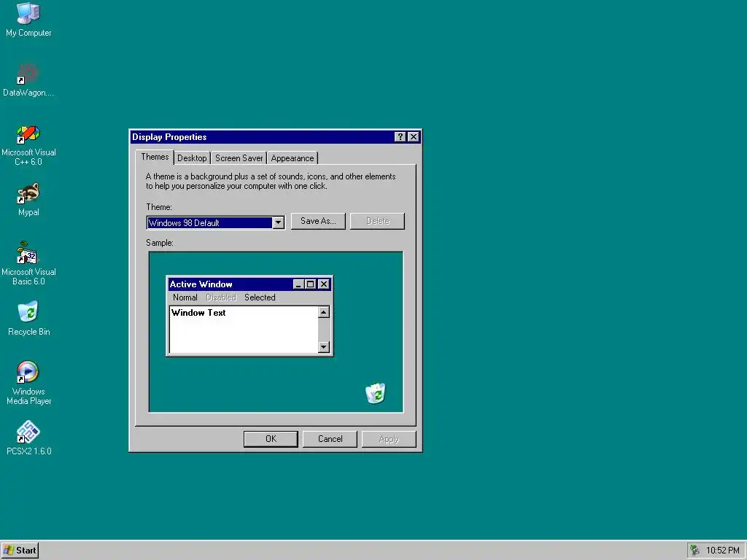Open the Appearance tab
Image resolution: width=747 pixels, height=560 pixels.
coord(293,158)
